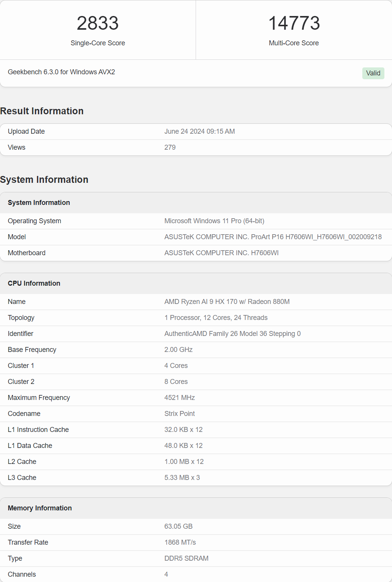
Task: Click the motherboard value H7606WI
Action: 221,253
